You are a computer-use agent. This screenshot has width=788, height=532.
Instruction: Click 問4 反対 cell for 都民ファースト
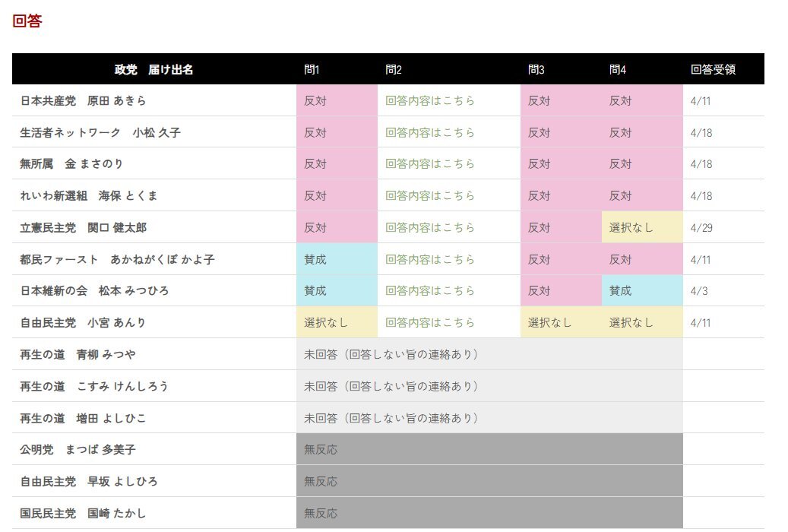coord(642,259)
